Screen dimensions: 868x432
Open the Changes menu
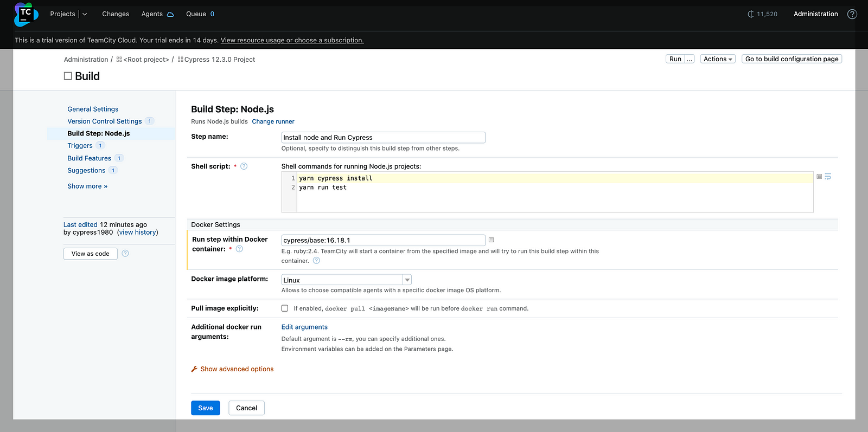pos(116,14)
